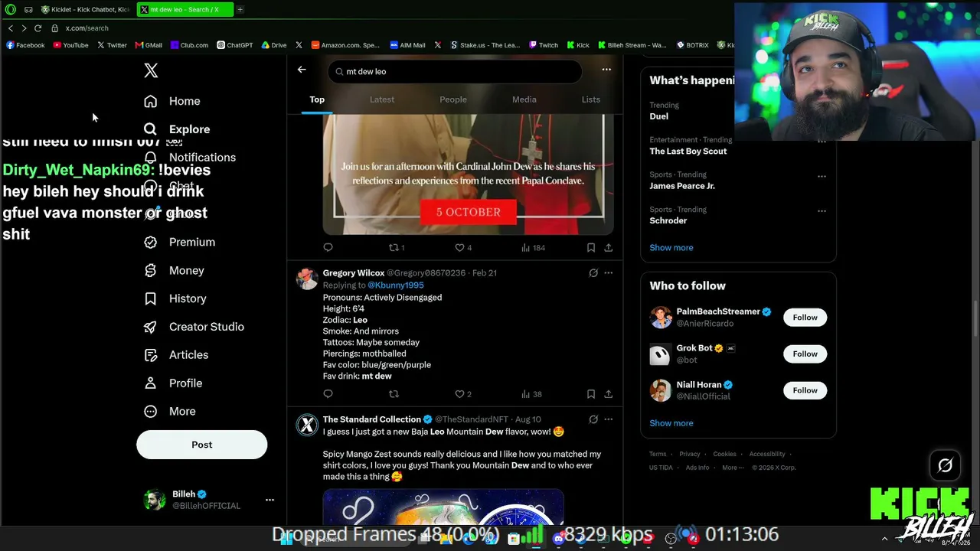Screen dimensions: 980x551
Task: Open Creator Studio in the sidebar
Action: point(194,327)
